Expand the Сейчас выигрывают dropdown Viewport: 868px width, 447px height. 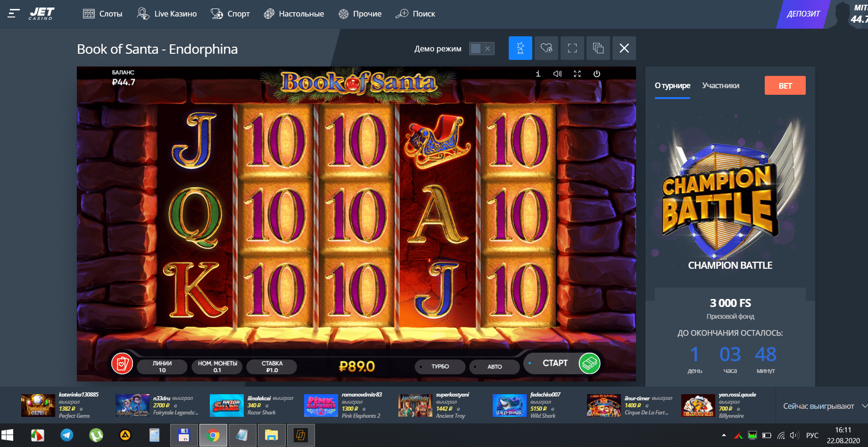[x=825, y=406]
